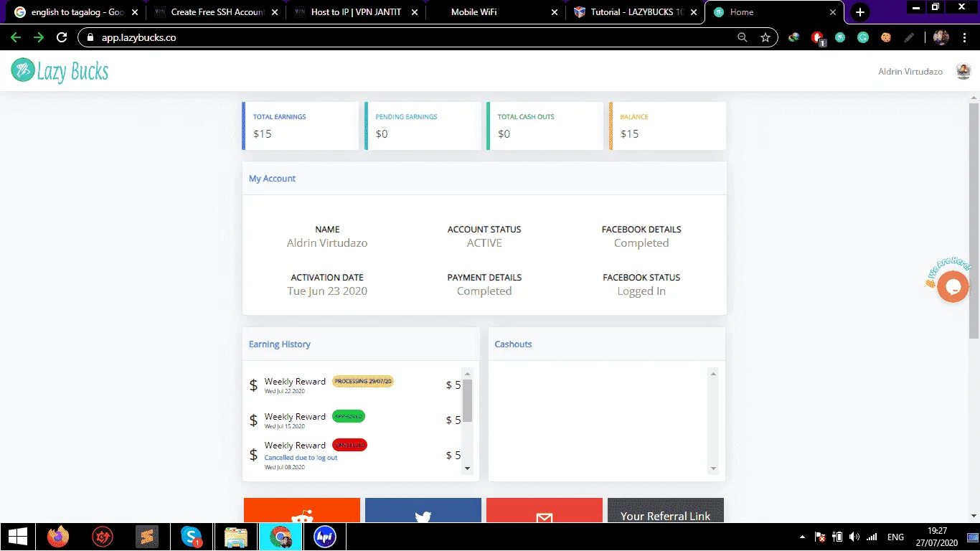Open the We Are Here chat bubble
The width and height of the screenshot is (980, 551).
(953, 287)
